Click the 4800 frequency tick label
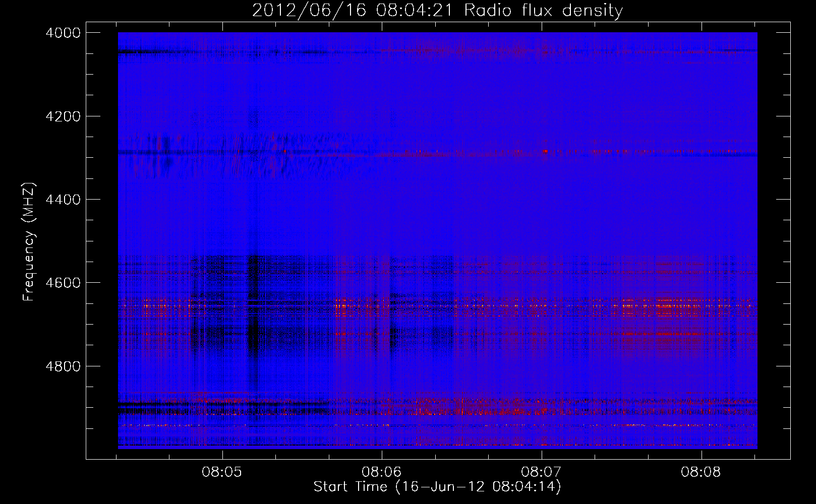816x504 pixels. click(63, 366)
